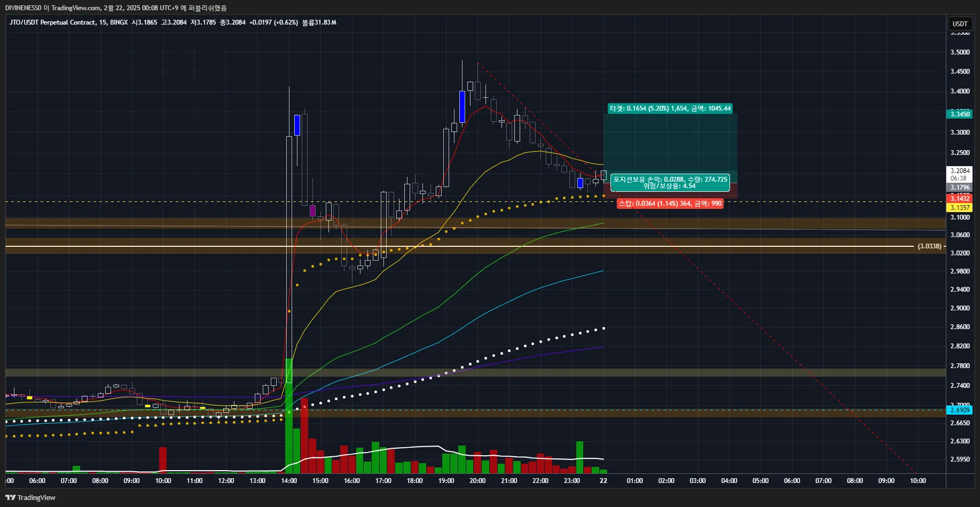This screenshot has height=507, width=980.
Task: Select the red 3.1432 stop price label
Action: tap(960, 199)
